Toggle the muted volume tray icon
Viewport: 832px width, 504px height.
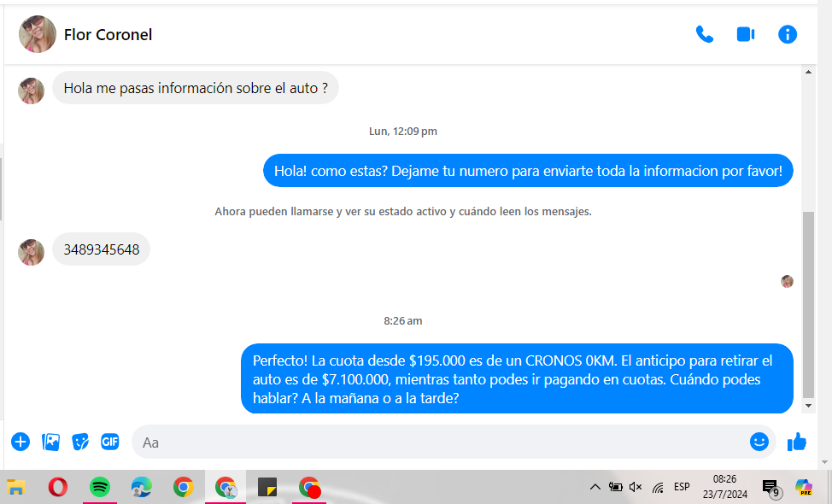[x=636, y=487]
